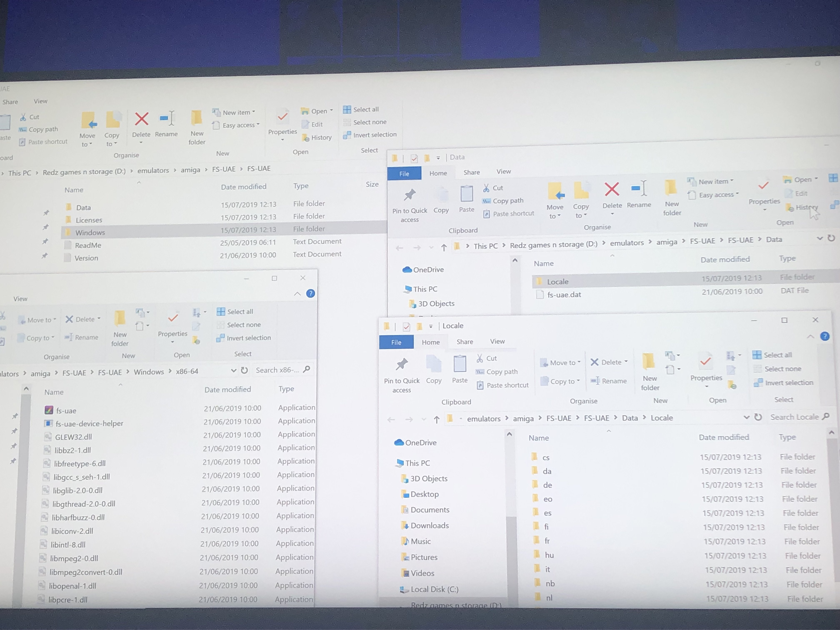Open Delete dropdown in x86-64 window
Screen dimensions: 840x630
83,319
